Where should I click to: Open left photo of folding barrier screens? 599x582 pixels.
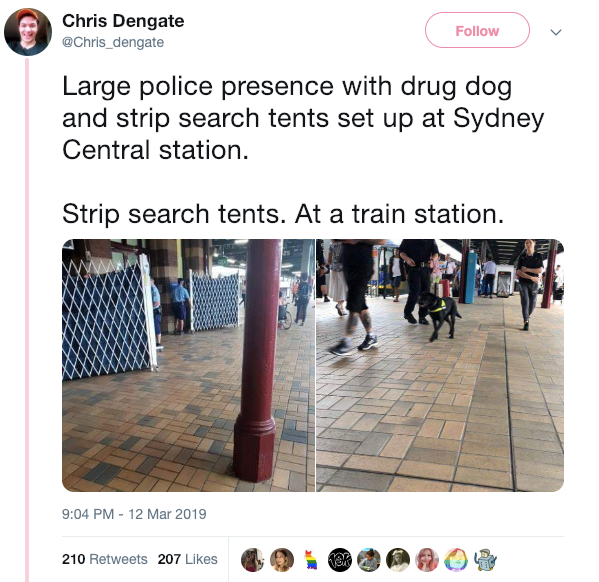[x=188, y=365]
